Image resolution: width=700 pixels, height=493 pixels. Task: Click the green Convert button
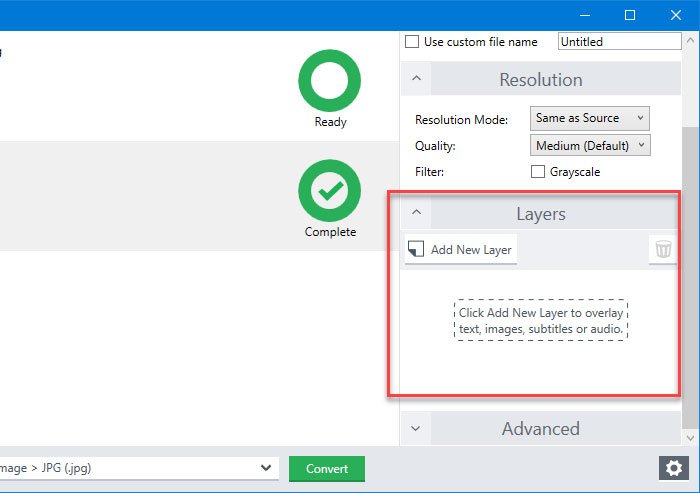coord(327,468)
